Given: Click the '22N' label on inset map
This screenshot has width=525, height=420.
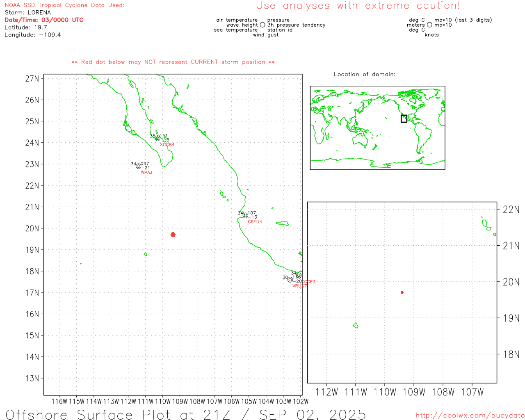Looking at the screenshot, I should [511, 210].
